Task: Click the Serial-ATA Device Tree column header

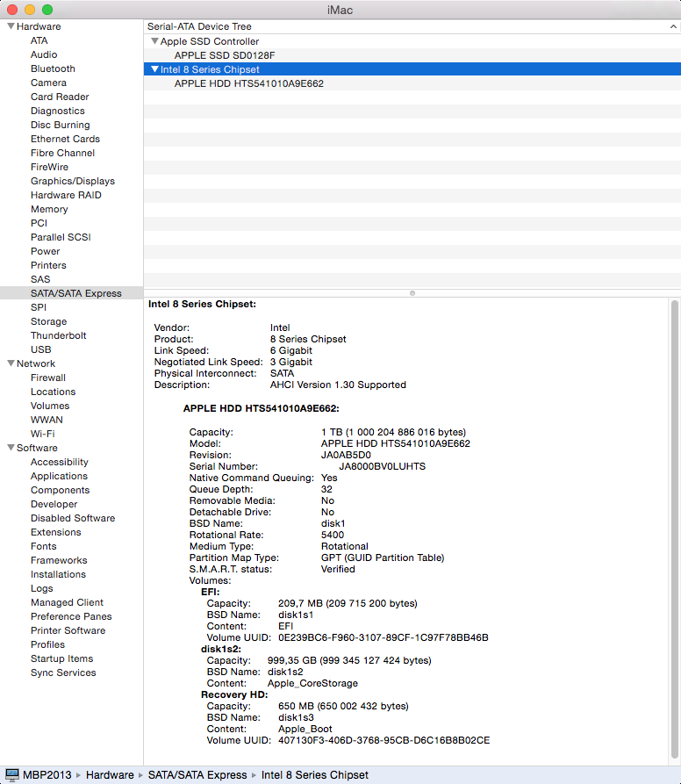Action: [412, 26]
